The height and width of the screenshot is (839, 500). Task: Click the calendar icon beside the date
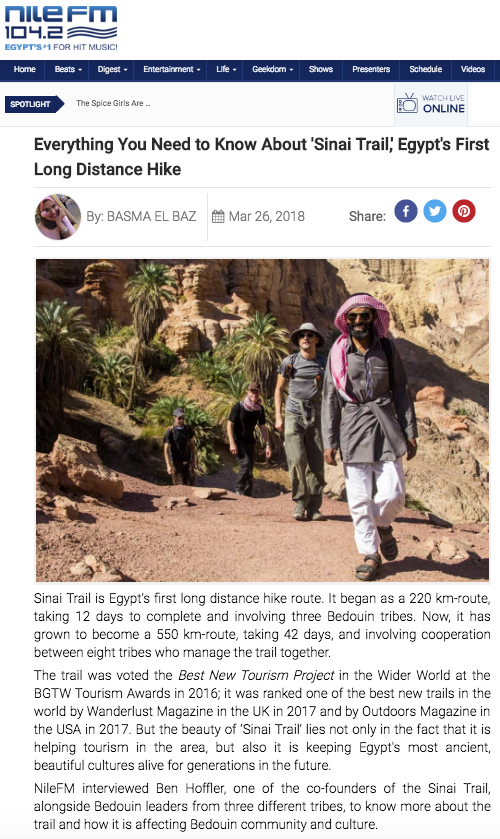click(x=218, y=217)
